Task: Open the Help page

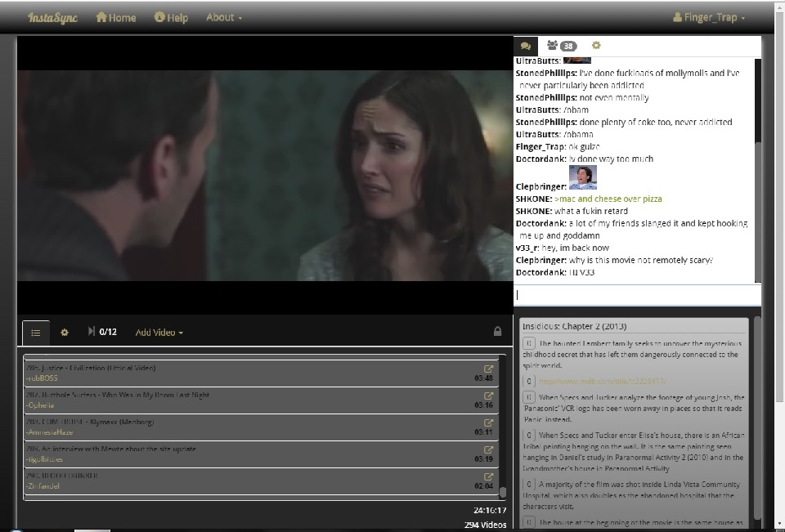Action: coord(171,17)
